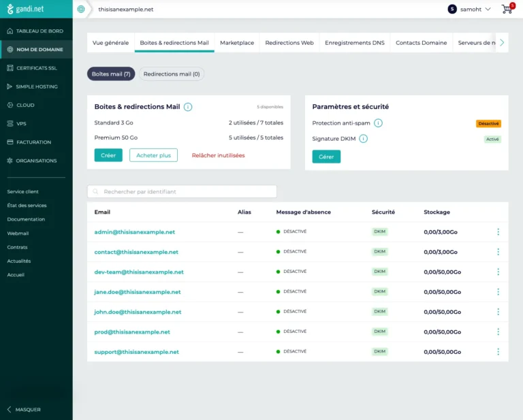Open three-dot menu for prod@thisisanexample.net
The height and width of the screenshot is (420, 523).
click(x=498, y=332)
